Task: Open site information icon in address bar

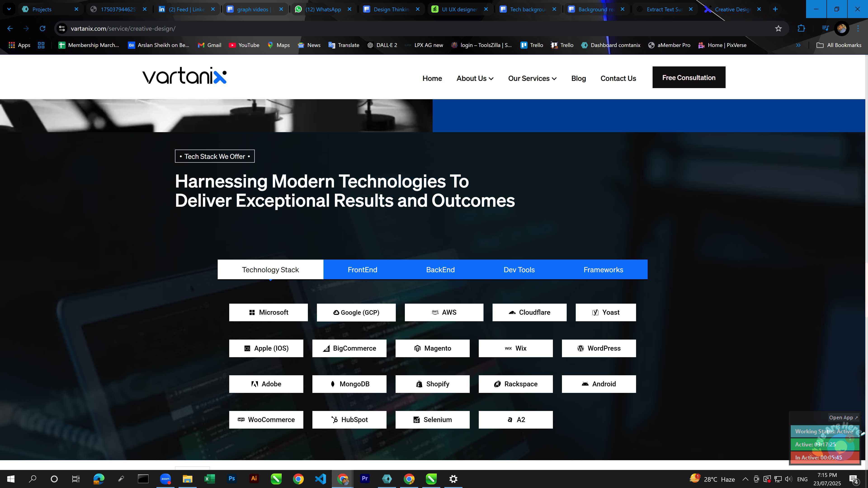Action: [x=62, y=29]
